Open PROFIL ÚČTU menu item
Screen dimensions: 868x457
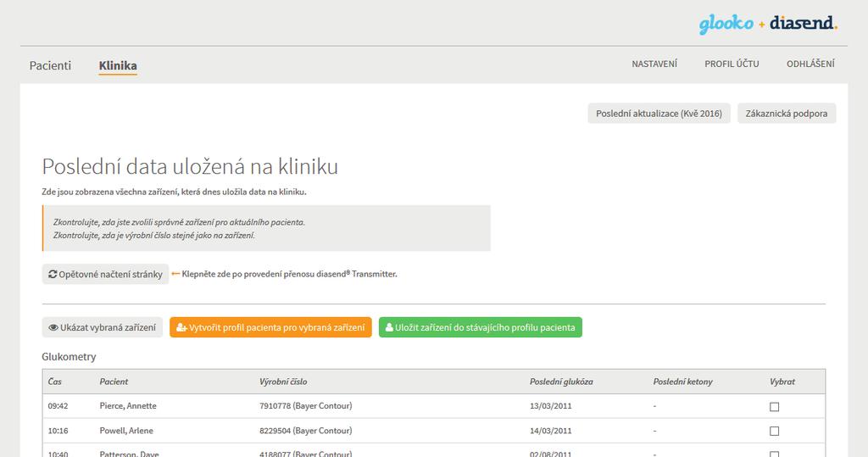coord(732,64)
